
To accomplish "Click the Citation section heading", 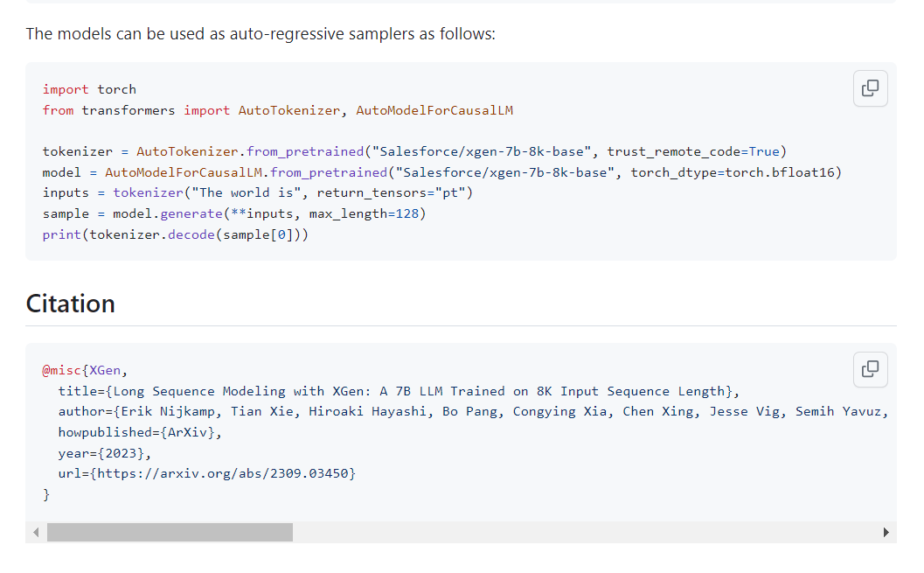I will [x=71, y=304].
